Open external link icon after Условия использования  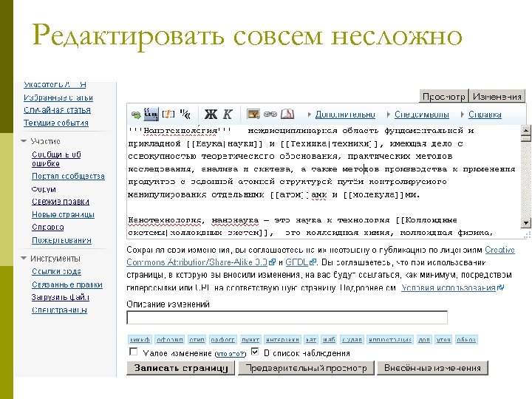[500, 287]
